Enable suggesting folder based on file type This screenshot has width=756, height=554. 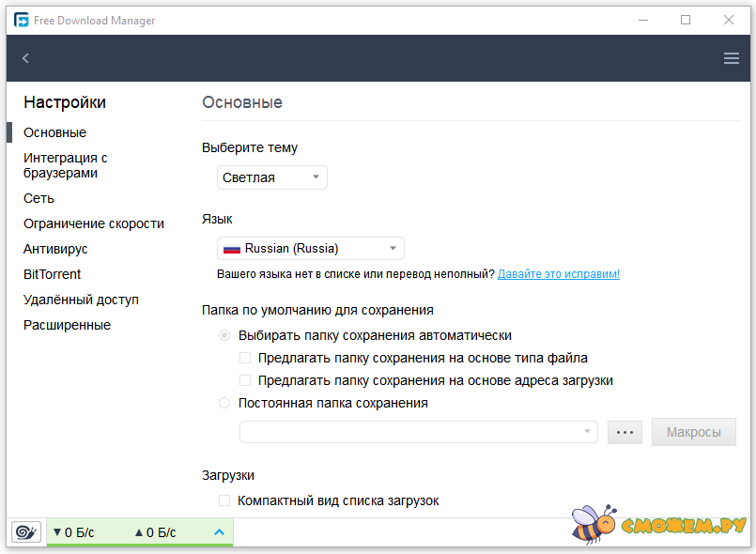(245, 358)
